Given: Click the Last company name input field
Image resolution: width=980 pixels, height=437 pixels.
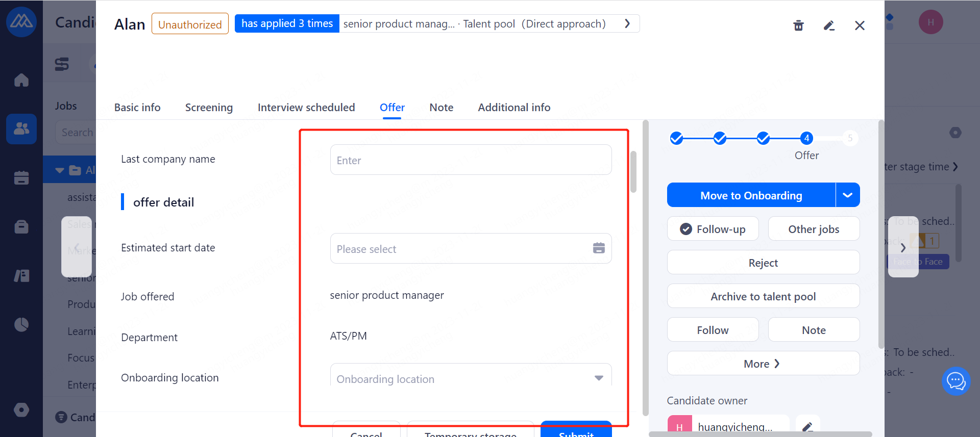Looking at the screenshot, I should [x=470, y=160].
